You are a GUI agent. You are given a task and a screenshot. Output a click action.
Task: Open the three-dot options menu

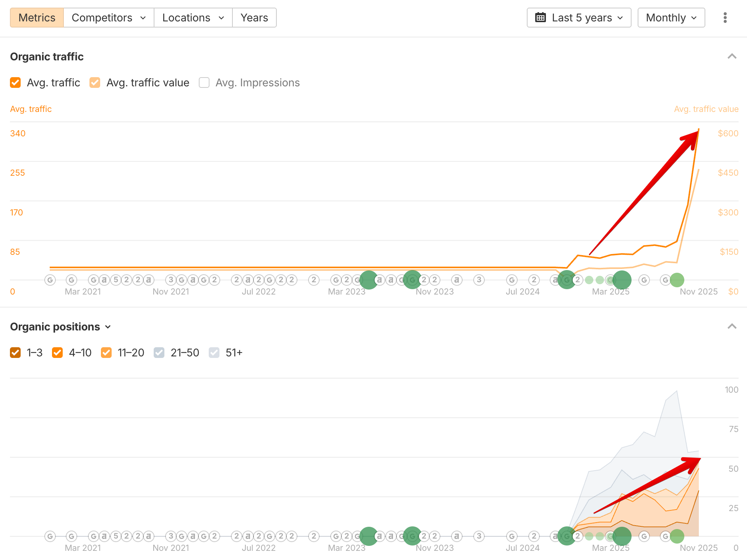[725, 18]
